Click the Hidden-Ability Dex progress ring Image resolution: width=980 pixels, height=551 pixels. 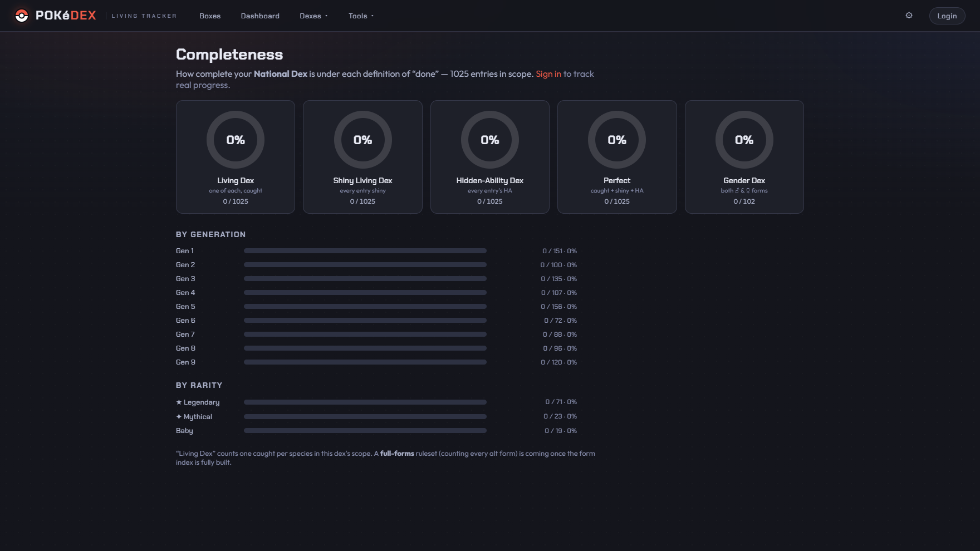coord(490,140)
